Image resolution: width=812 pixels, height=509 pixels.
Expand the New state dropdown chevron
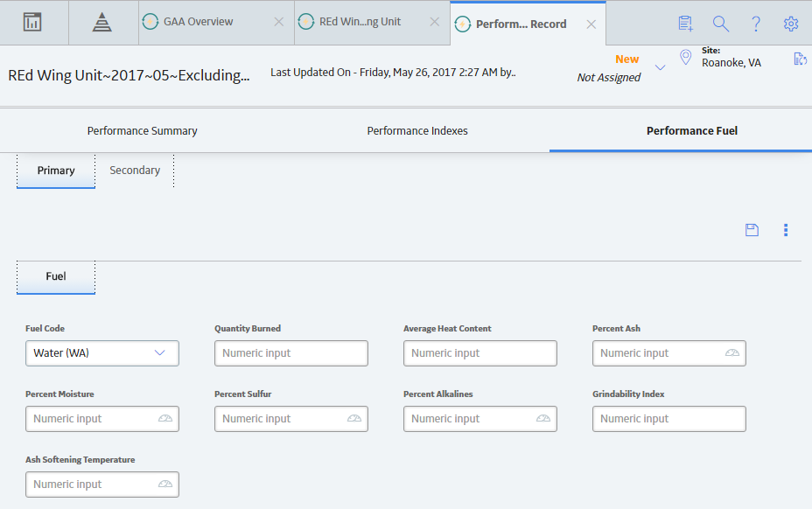click(661, 67)
